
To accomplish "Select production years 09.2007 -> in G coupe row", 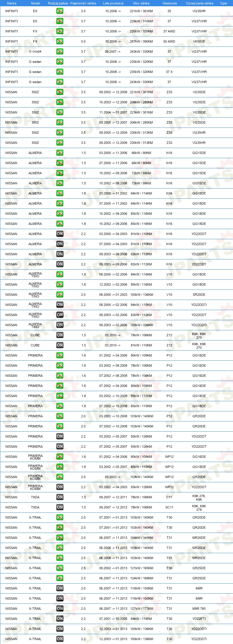I will [113, 52].
